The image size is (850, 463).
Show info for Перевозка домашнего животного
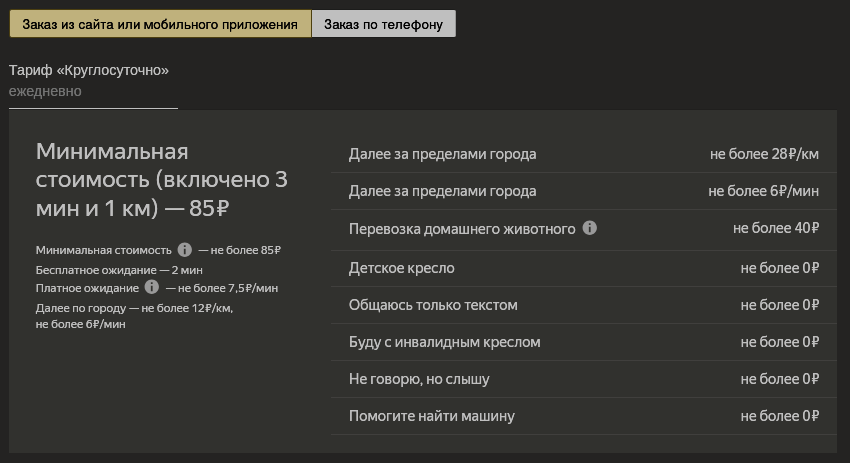point(590,228)
